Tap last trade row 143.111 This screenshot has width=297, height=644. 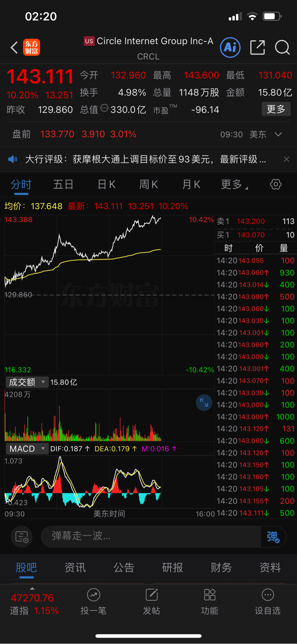pos(256,513)
